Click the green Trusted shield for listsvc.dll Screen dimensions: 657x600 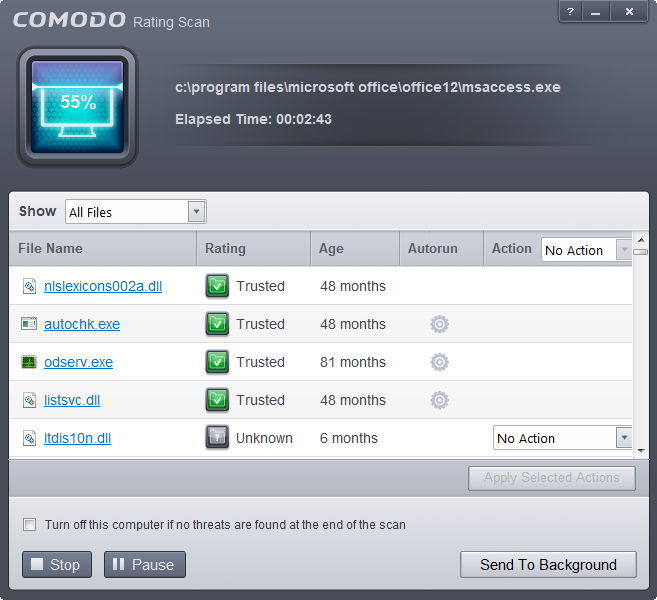(x=217, y=400)
